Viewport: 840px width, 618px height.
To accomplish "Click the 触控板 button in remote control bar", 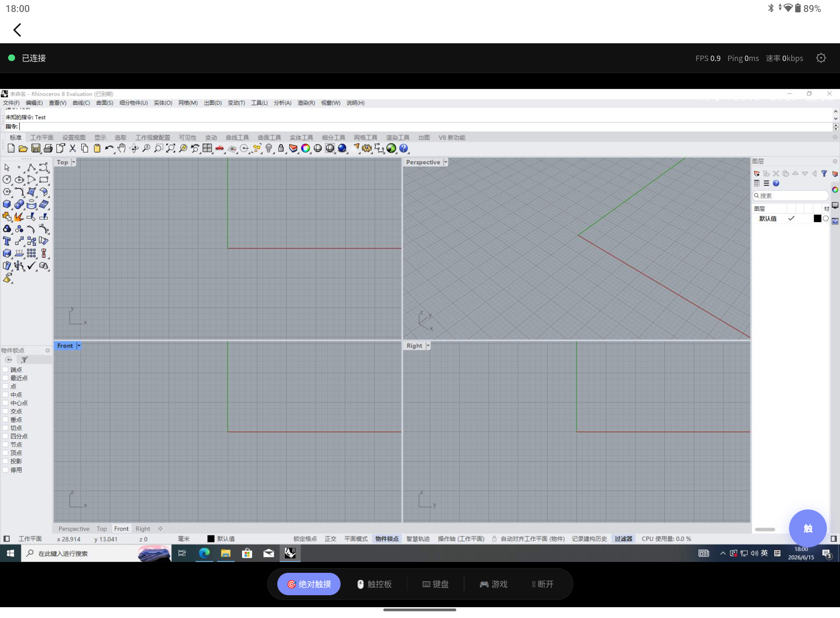I will (374, 584).
